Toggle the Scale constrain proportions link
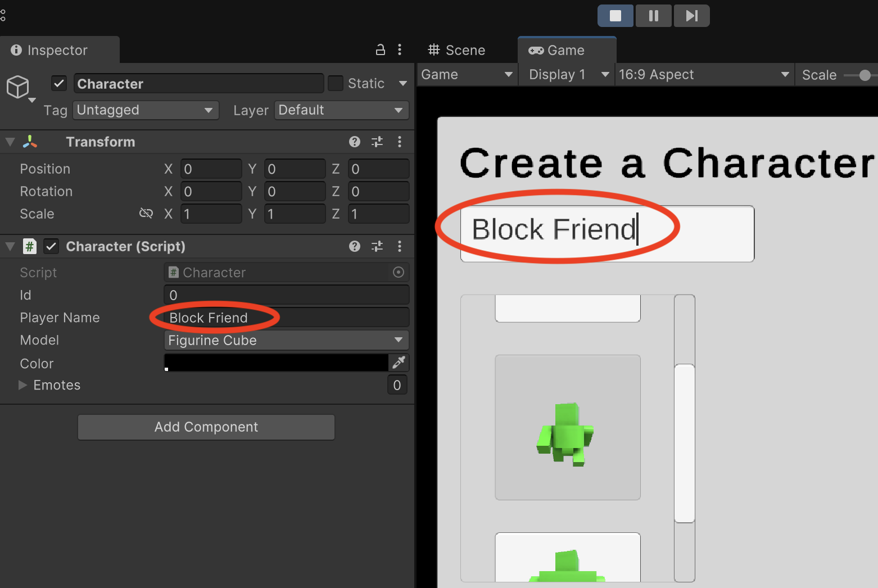This screenshot has height=588, width=878. (x=146, y=214)
